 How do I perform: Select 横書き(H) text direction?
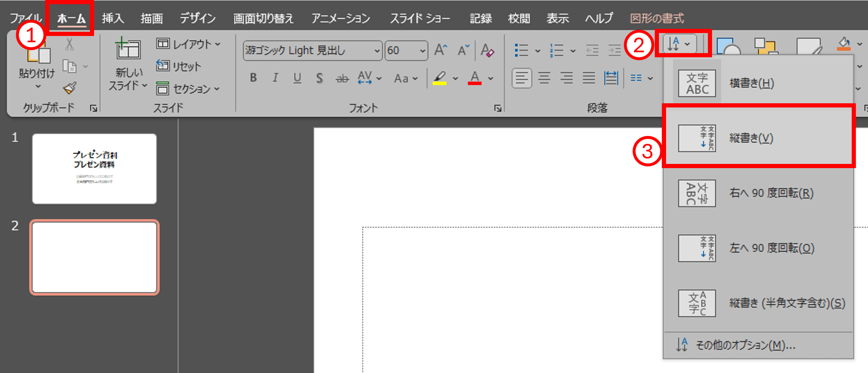pyautogui.click(x=758, y=83)
